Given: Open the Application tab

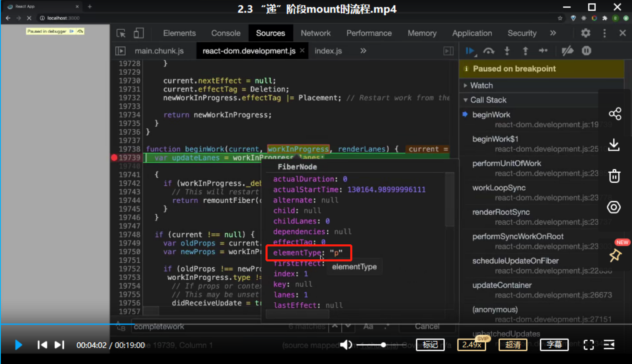Looking at the screenshot, I should 472,33.
